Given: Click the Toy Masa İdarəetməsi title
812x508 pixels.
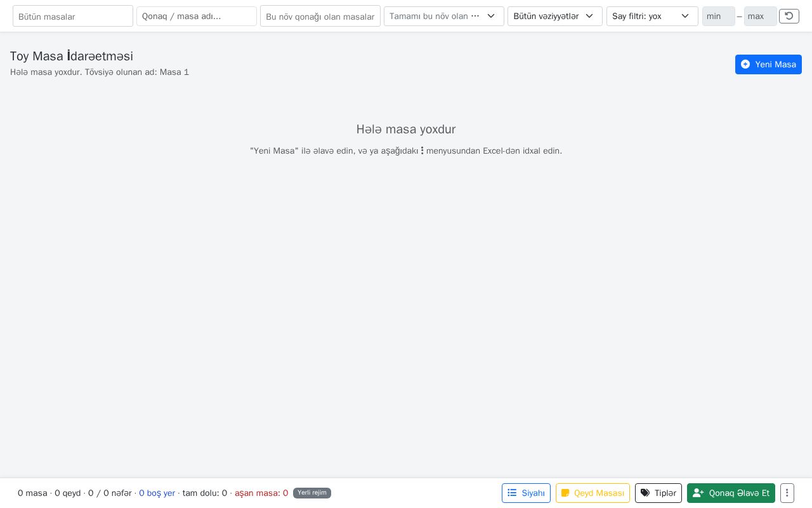Looking at the screenshot, I should (x=72, y=56).
